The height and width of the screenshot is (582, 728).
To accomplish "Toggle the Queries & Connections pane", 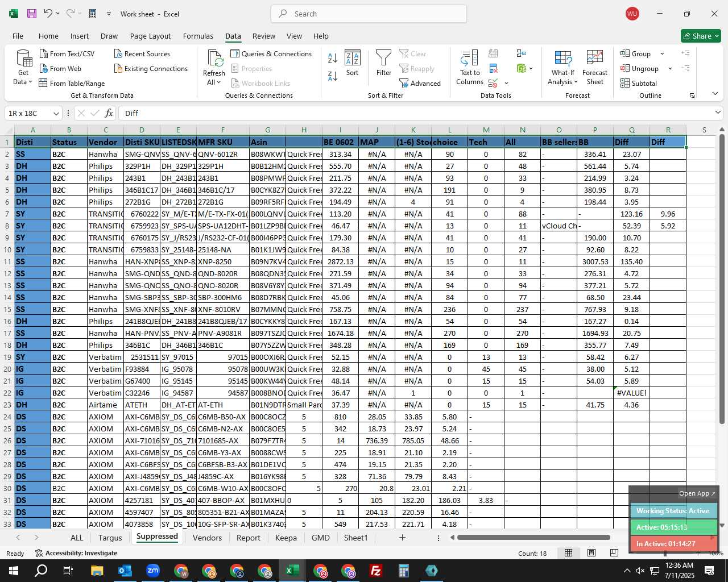I will (x=271, y=53).
